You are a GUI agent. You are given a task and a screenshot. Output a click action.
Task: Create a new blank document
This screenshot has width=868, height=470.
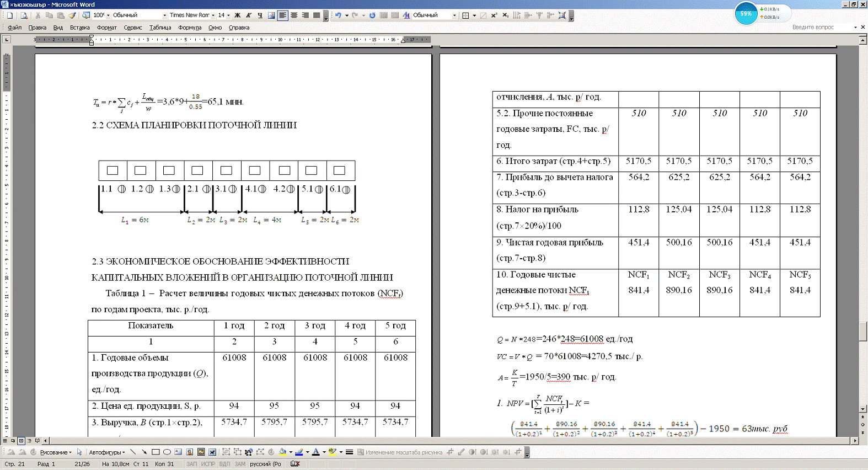pos(10,15)
